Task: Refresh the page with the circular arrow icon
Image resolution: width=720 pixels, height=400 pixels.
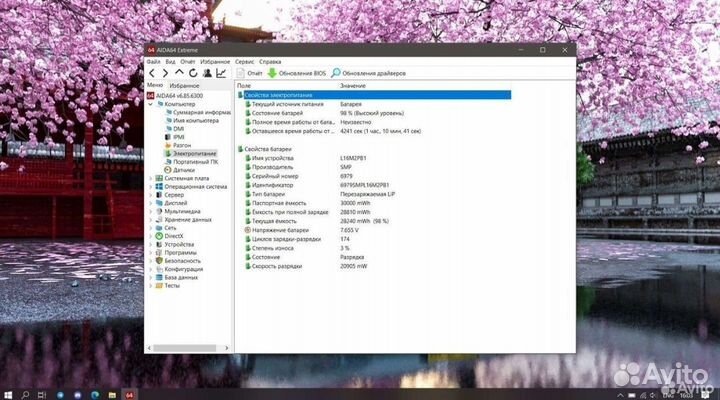Action: coord(193,73)
